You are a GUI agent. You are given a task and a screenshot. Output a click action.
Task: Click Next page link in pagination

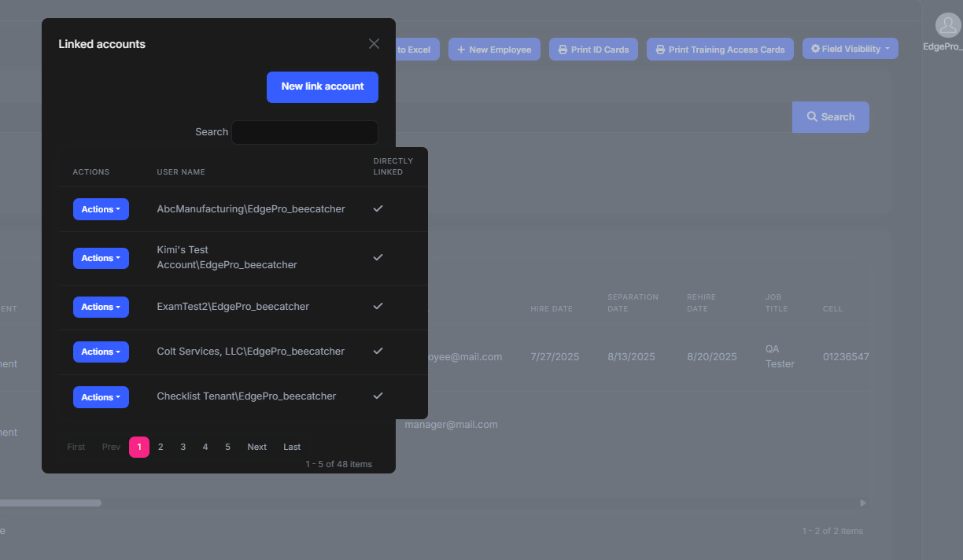(257, 447)
